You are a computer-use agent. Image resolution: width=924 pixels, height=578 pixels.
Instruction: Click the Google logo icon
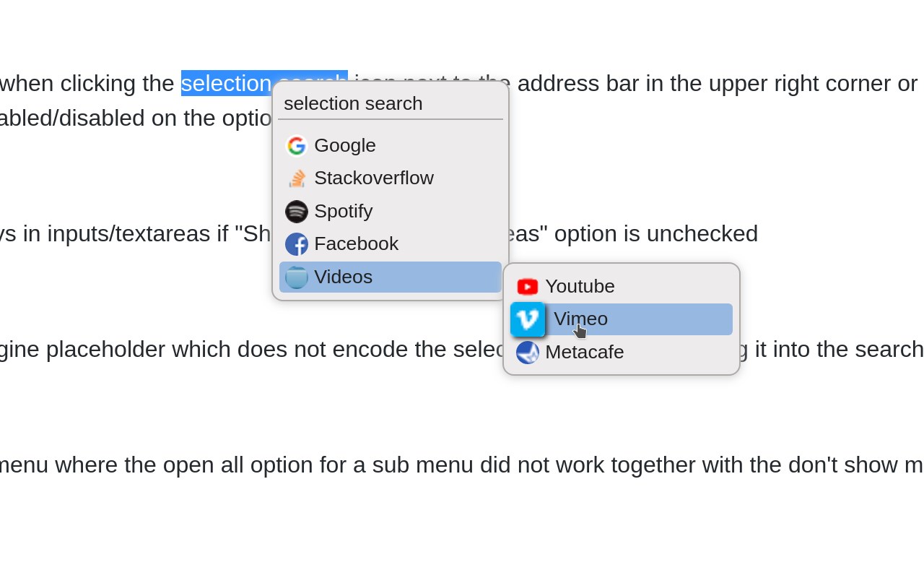point(296,146)
